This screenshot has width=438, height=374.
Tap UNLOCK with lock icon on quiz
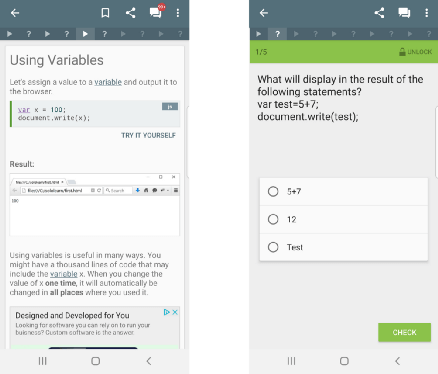[415, 52]
